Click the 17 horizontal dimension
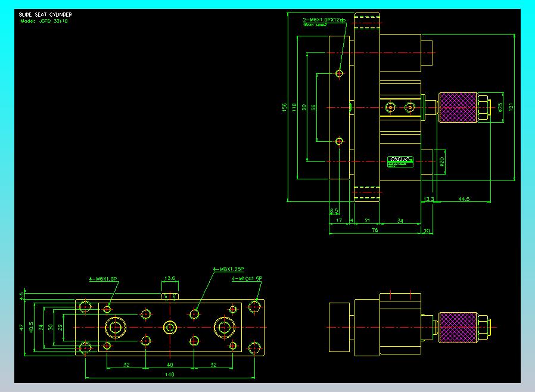The height and width of the screenshot is (392, 535). tap(339, 220)
